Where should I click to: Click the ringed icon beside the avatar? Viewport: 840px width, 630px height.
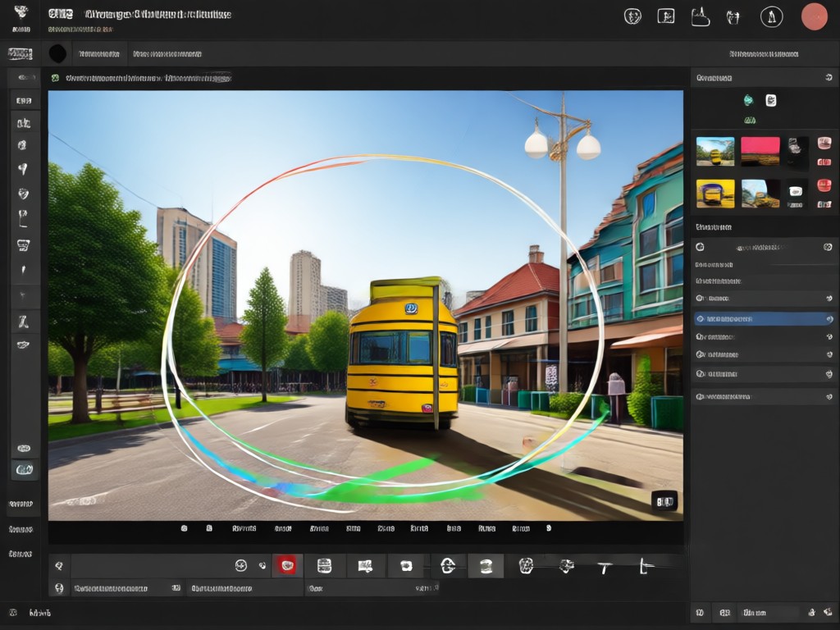coord(771,17)
